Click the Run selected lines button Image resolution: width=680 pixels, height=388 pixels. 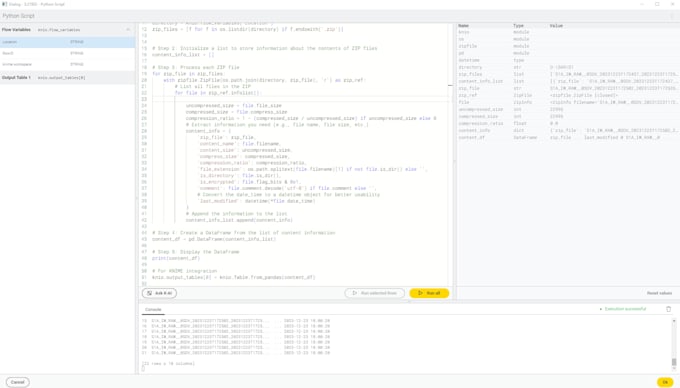click(375, 293)
